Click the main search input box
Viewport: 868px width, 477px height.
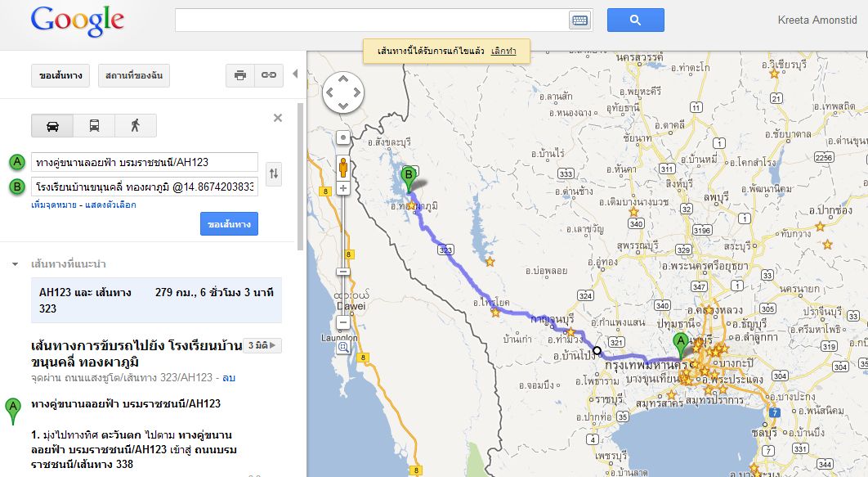pos(372,20)
